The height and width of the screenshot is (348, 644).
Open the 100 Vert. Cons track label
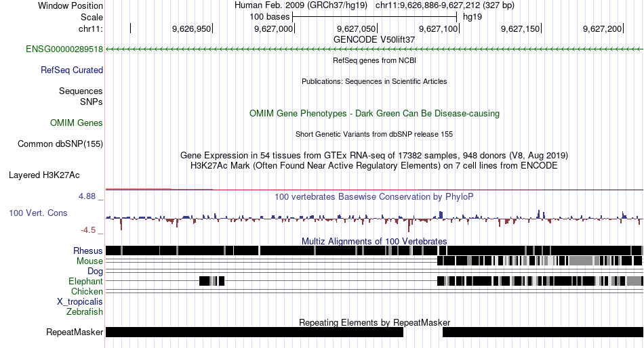(38, 213)
